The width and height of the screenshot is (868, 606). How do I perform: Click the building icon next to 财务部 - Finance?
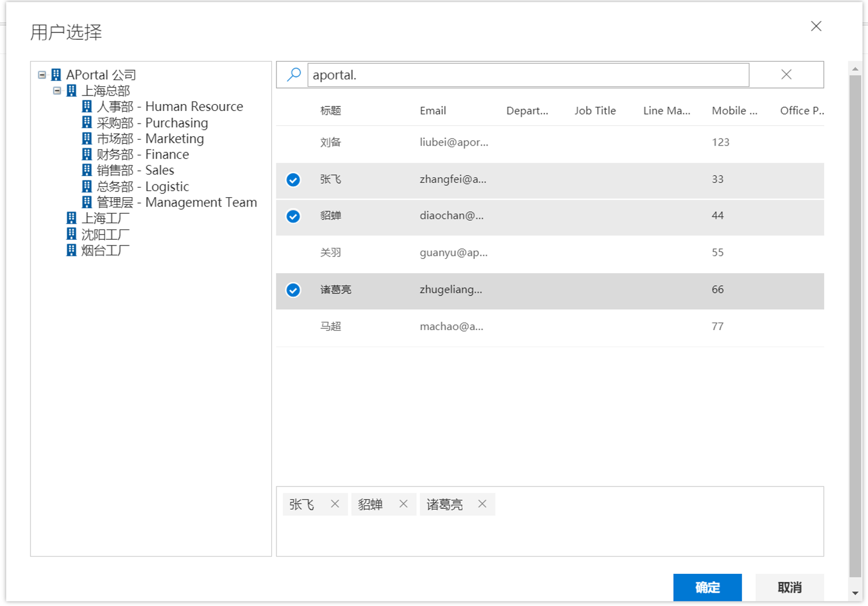tap(87, 154)
